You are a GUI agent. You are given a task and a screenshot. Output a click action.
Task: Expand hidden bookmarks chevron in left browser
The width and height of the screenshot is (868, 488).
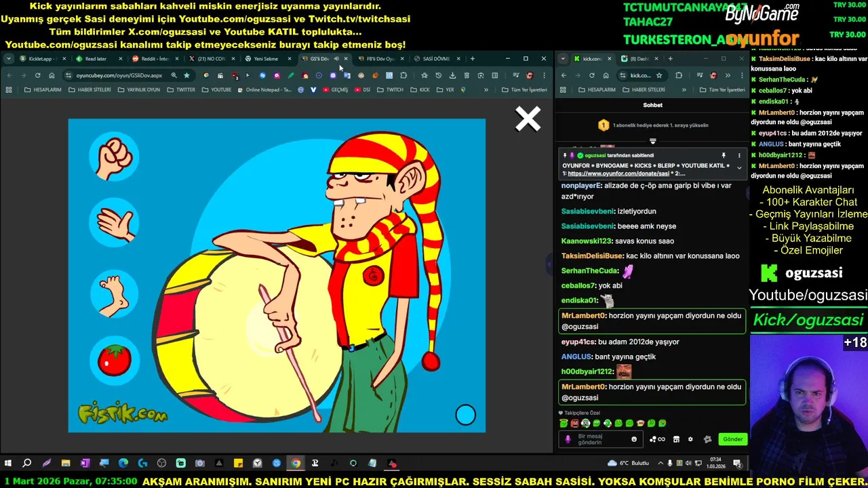[486, 89]
